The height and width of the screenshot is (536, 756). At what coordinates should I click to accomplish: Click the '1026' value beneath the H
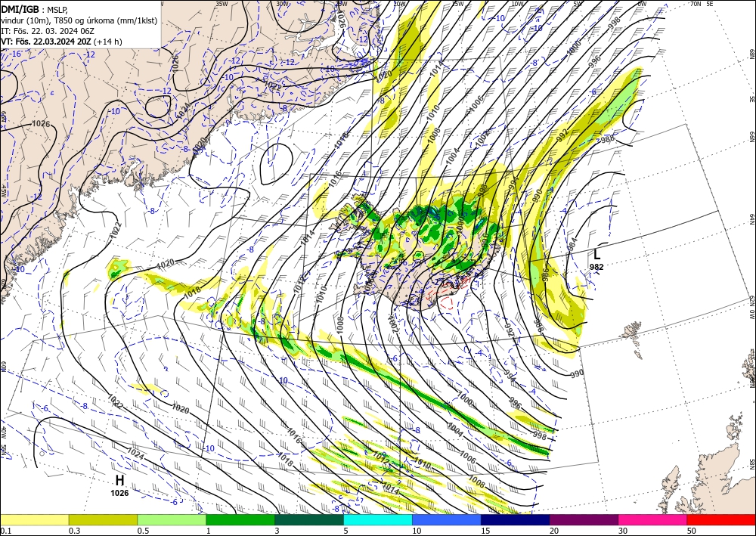pyautogui.click(x=119, y=493)
